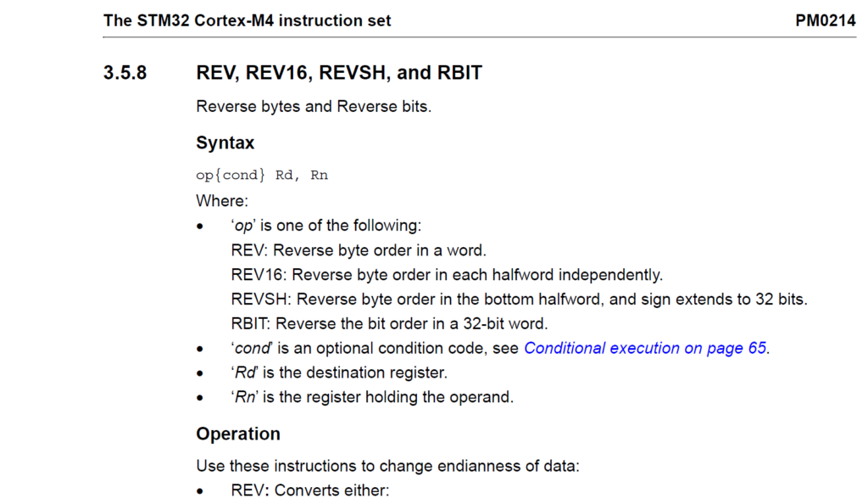Click the 'REV: Reverse byte order in a word' line
The height and width of the screenshot is (504, 868).
click(359, 250)
